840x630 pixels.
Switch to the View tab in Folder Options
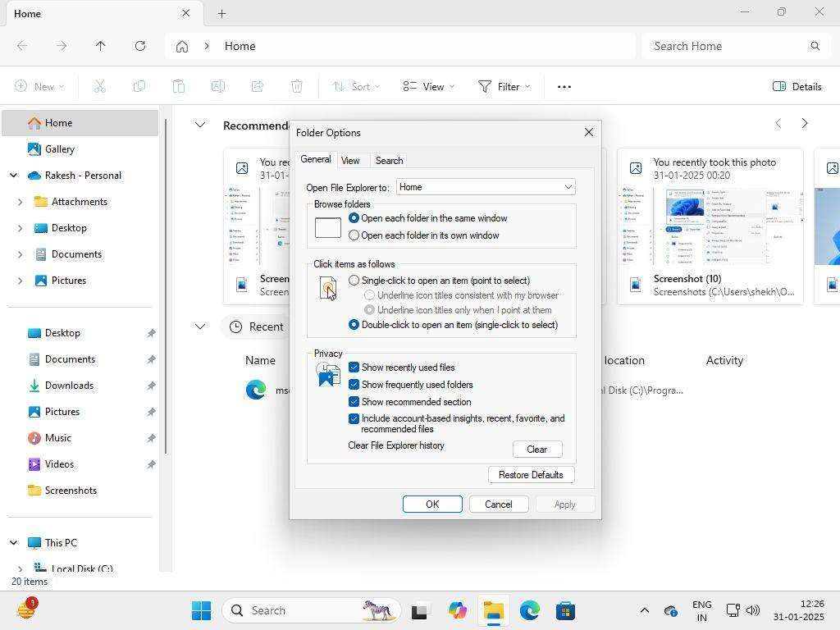coord(350,160)
